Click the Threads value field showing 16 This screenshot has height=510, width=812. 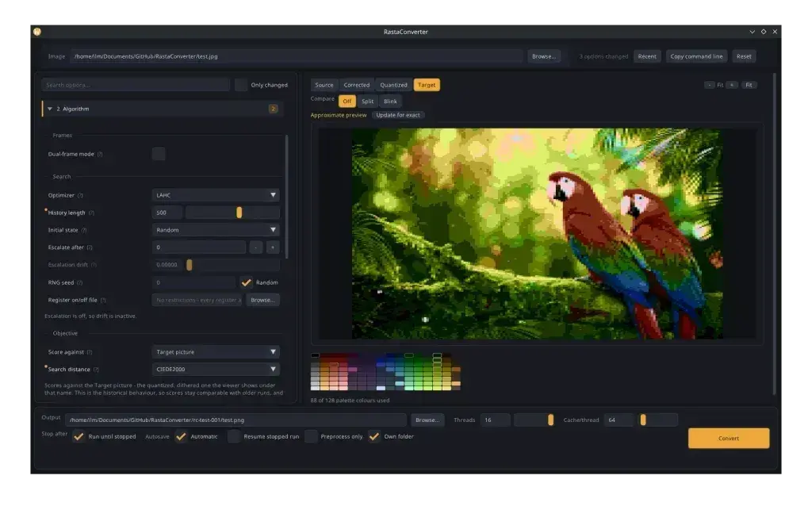click(x=495, y=420)
